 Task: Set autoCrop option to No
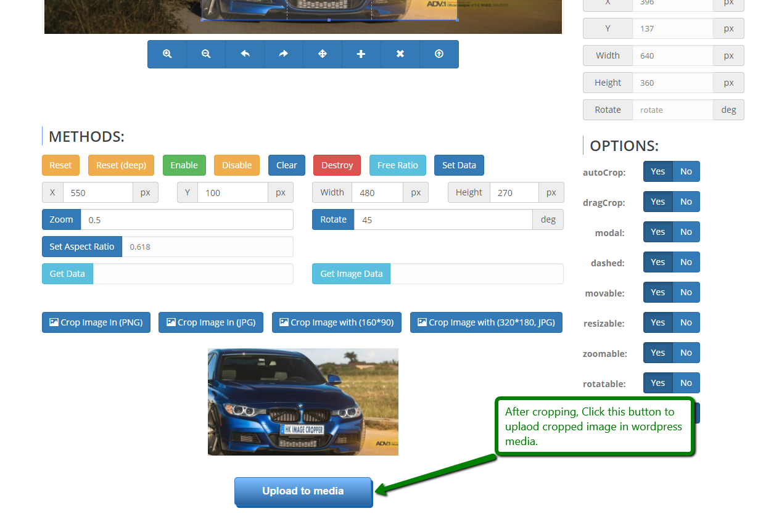pos(686,171)
